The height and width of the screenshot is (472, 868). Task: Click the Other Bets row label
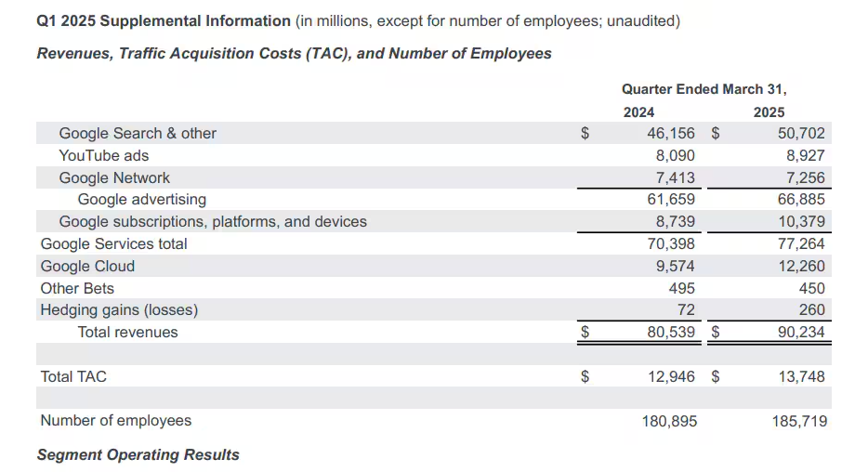pos(77,288)
